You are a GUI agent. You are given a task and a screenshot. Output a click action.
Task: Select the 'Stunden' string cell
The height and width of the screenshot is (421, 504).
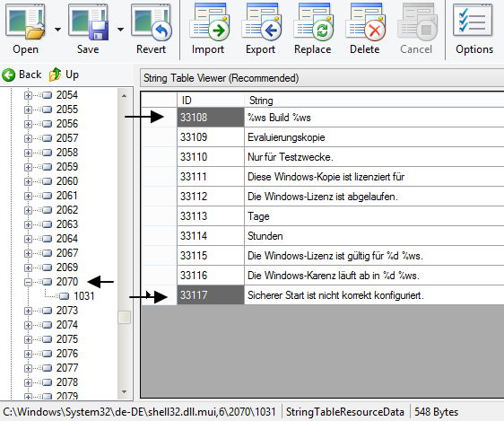pos(374,236)
